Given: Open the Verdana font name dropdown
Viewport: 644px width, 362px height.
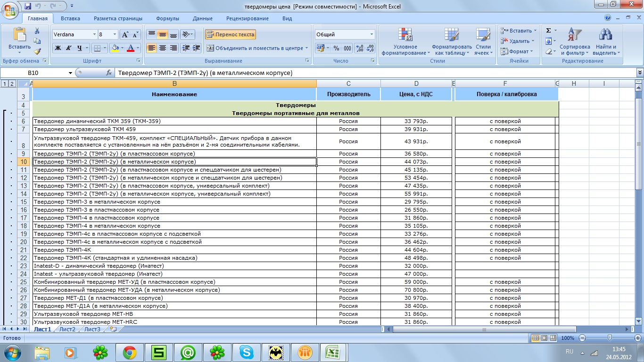Looking at the screenshot, I should tap(94, 35).
